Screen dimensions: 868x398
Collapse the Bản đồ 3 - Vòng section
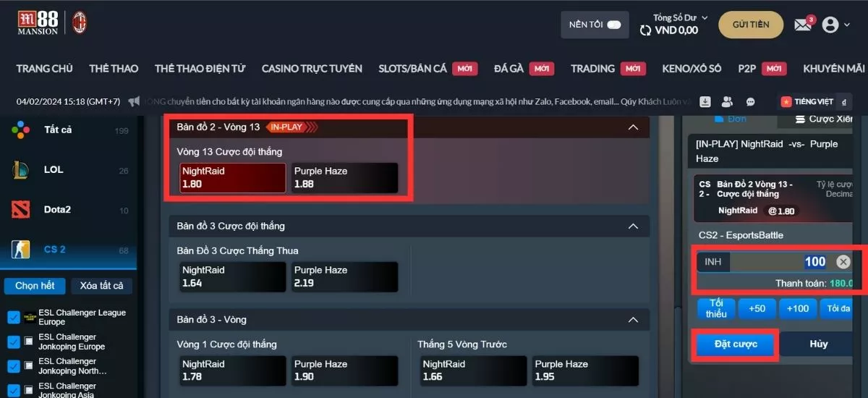coord(634,319)
